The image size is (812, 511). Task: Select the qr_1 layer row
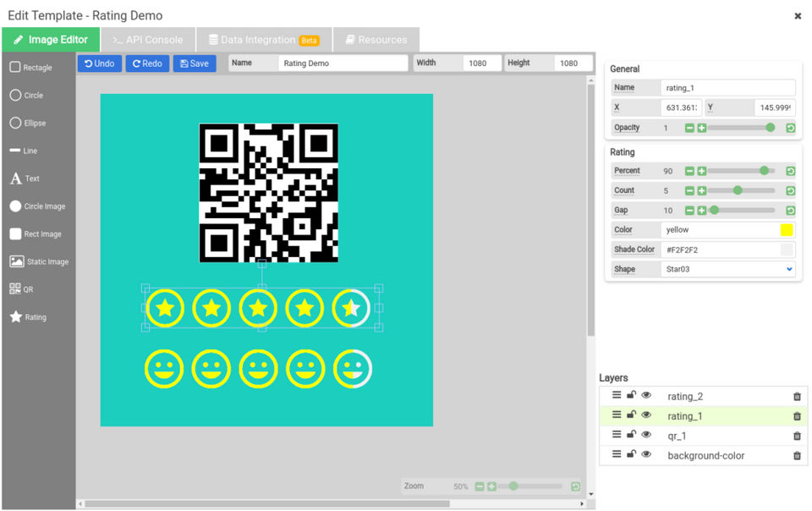[703, 436]
